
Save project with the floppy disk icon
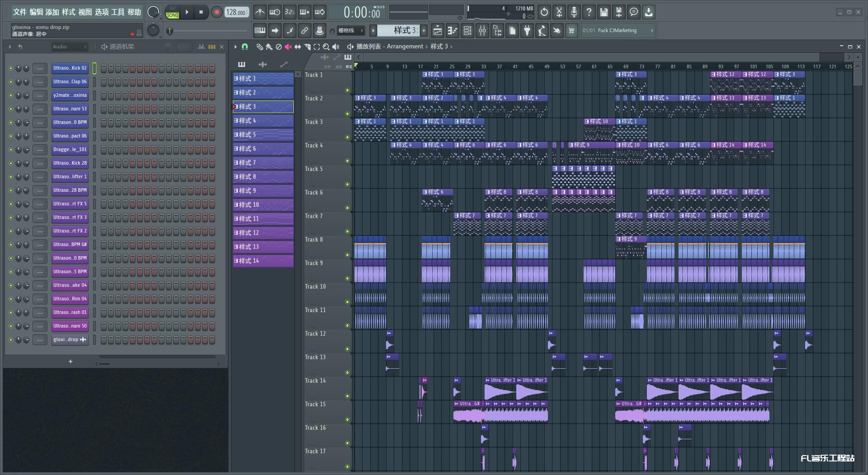pos(604,12)
